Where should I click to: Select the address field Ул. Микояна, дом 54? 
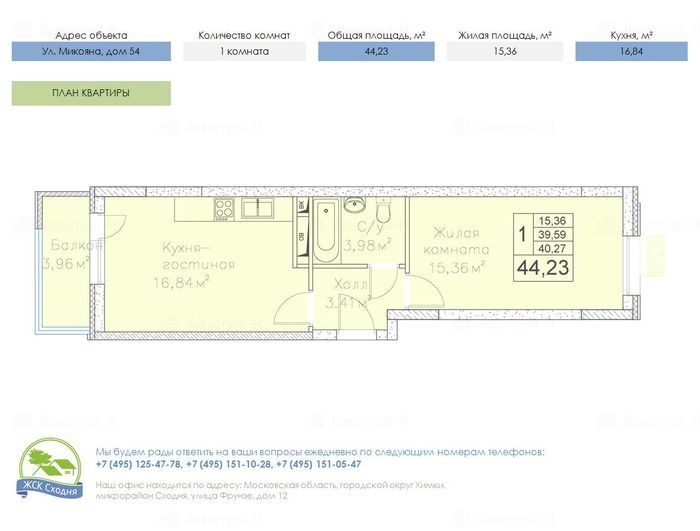pos(91,51)
